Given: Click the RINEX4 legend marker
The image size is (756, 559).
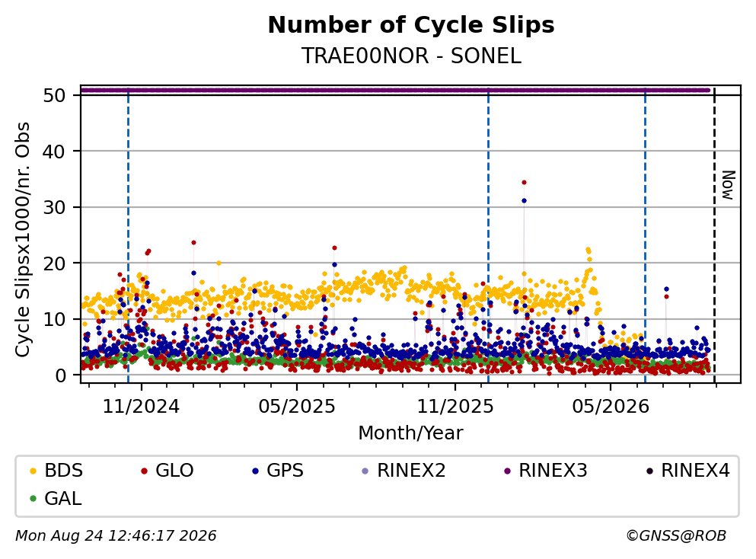Looking at the screenshot, I should pos(649,471).
